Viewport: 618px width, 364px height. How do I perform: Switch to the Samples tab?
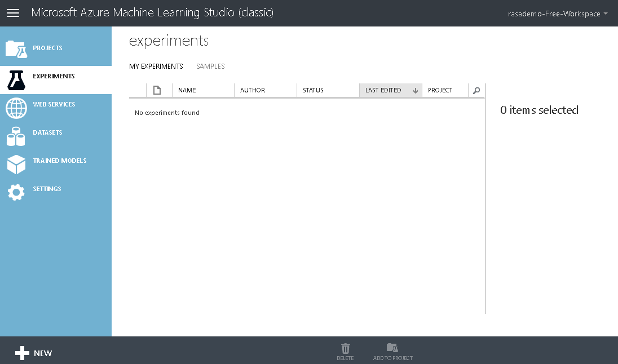[210, 66]
